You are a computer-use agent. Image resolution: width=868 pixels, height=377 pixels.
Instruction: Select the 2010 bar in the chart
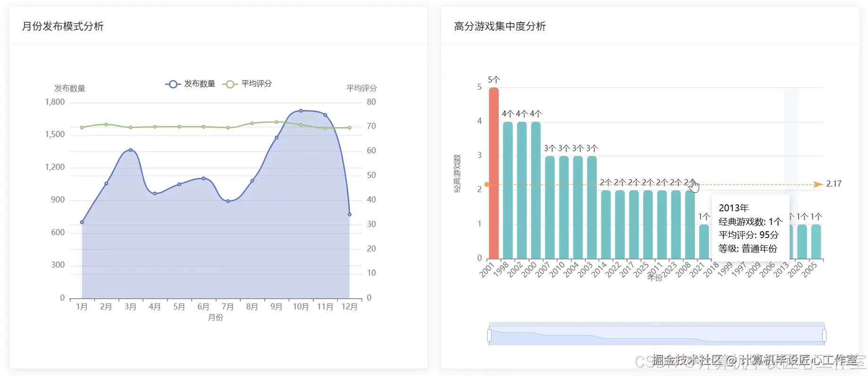(564, 207)
